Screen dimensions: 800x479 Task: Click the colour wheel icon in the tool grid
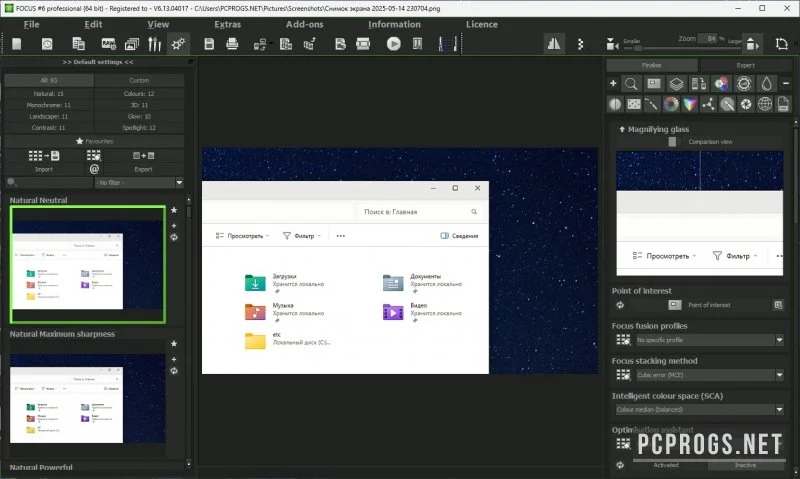[671, 104]
